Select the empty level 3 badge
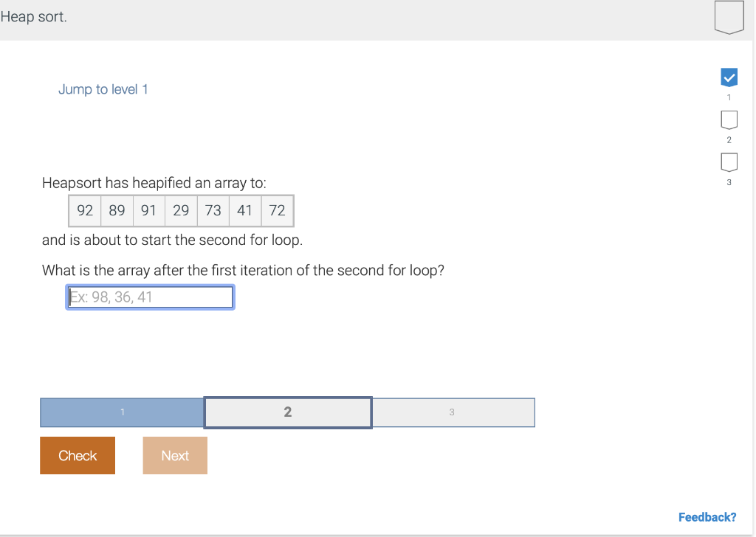 pyautogui.click(x=729, y=162)
